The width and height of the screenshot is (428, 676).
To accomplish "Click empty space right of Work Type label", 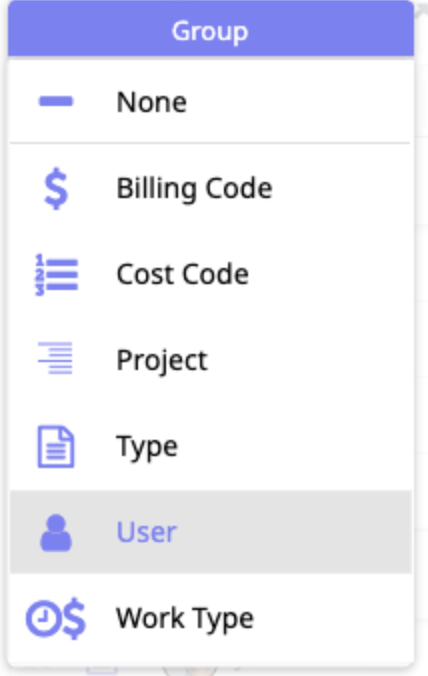I will (332, 619).
